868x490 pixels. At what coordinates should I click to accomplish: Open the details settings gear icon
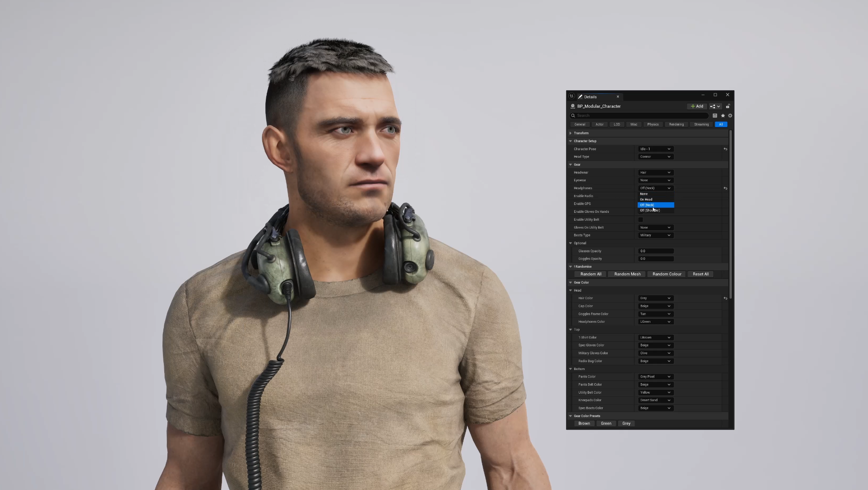pos(730,116)
